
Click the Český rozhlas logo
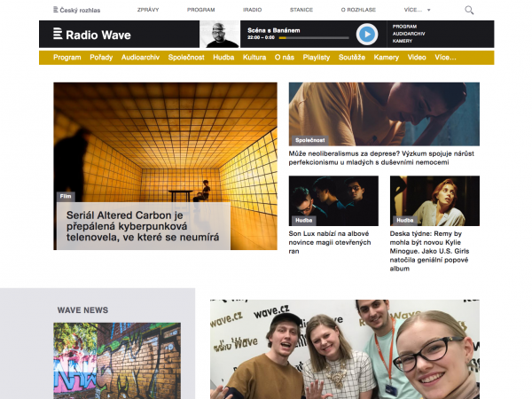pyautogui.click(x=76, y=10)
